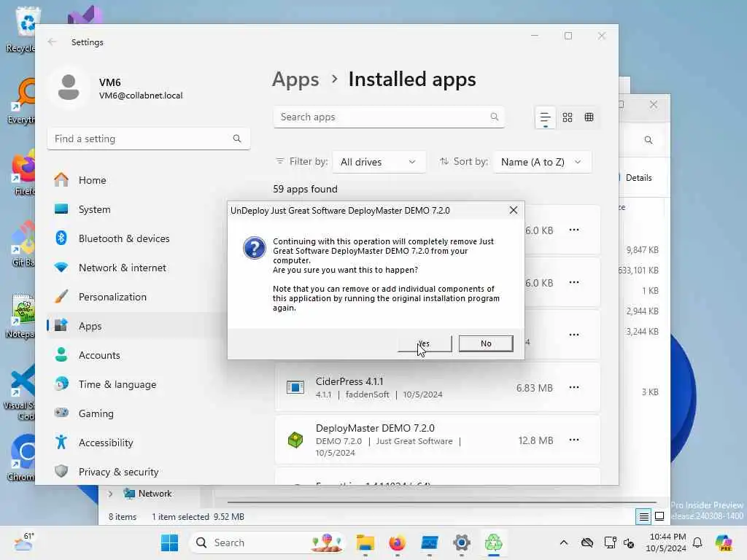Select Personalization in the sidebar

click(112, 297)
